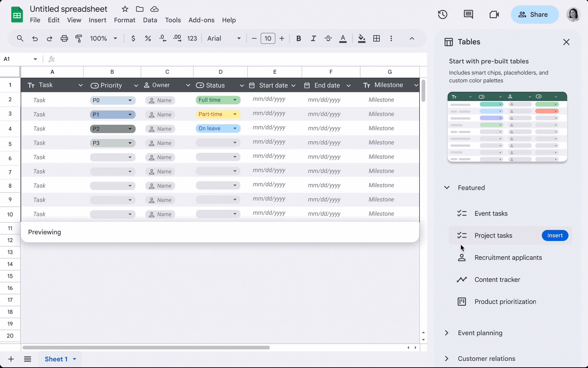Click the search magnifier icon in toolbar
Image resolution: width=588 pixels, height=368 pixels.
(20, 38)
